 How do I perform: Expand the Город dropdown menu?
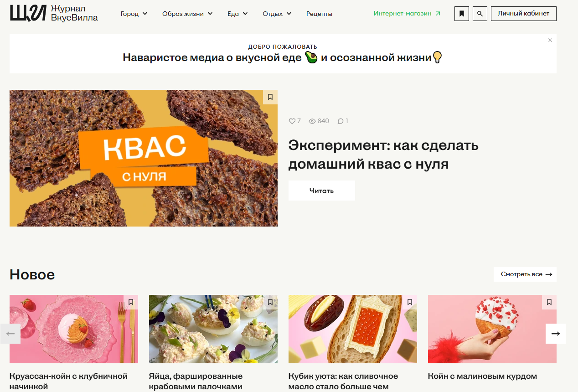134,14
